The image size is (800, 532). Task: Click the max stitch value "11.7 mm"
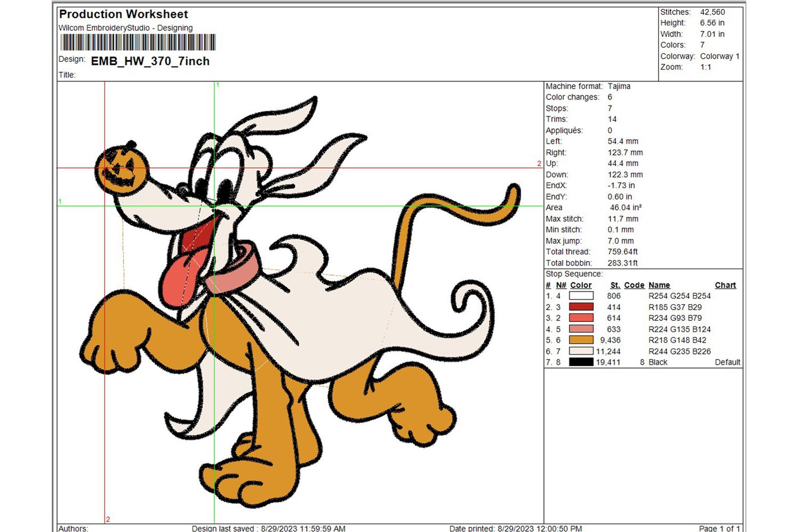[623, 219]
